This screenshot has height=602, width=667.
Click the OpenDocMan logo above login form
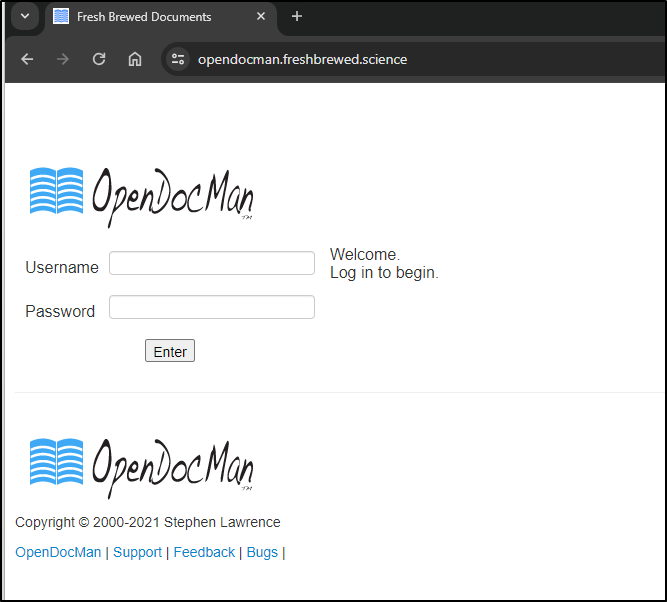[141, 197]
